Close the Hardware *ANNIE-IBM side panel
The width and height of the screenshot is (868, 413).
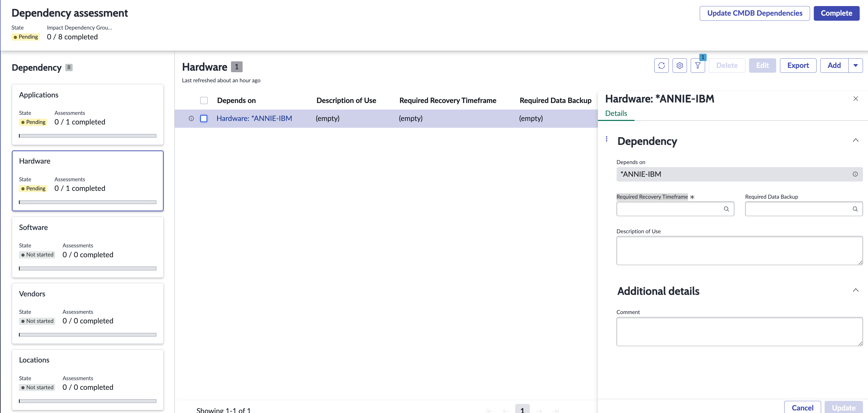(x=856, y=98)
